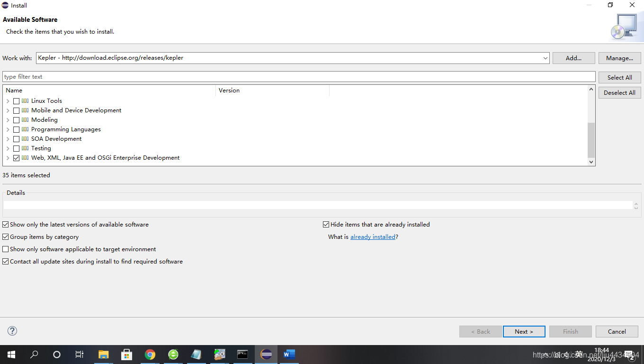Expand Programming Languages category
644x364 pixels.
tap(8, 129)
